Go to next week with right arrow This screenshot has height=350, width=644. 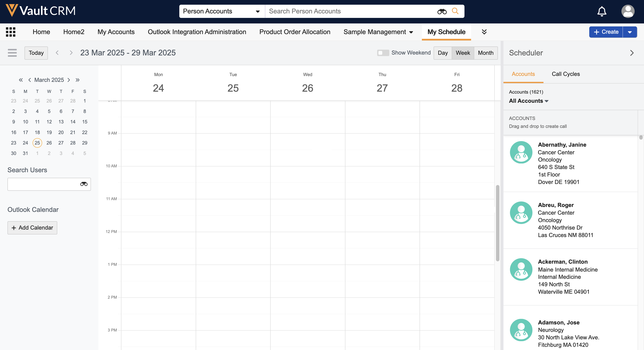tap(71, 53)
